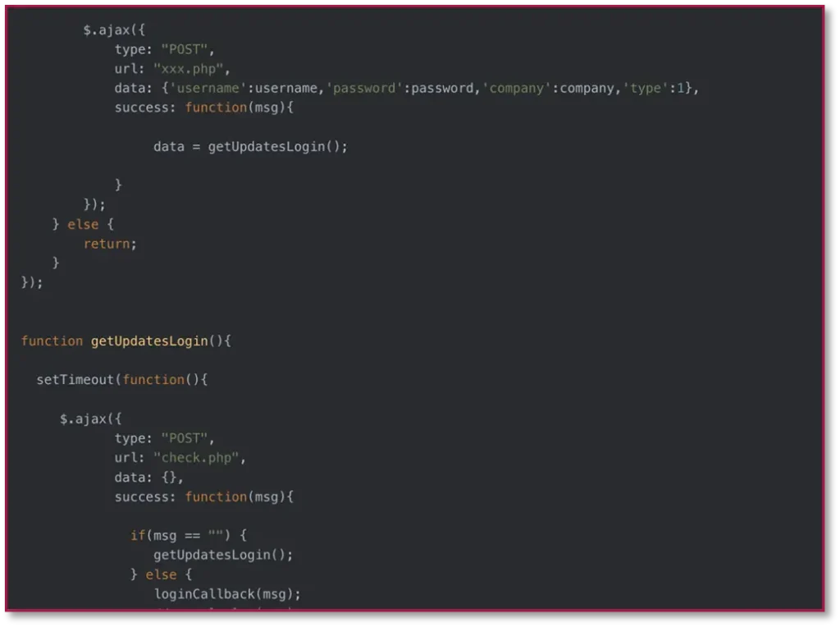Click the empty data object braces {}

point(168,477)
